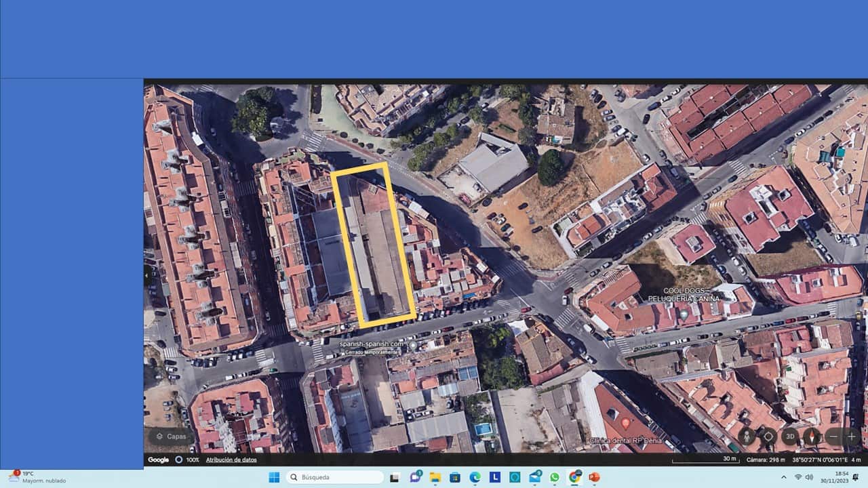This screenshot has height=488, width=868.
Task: Open the Atribución de datos link
Action: click(233, 460)
